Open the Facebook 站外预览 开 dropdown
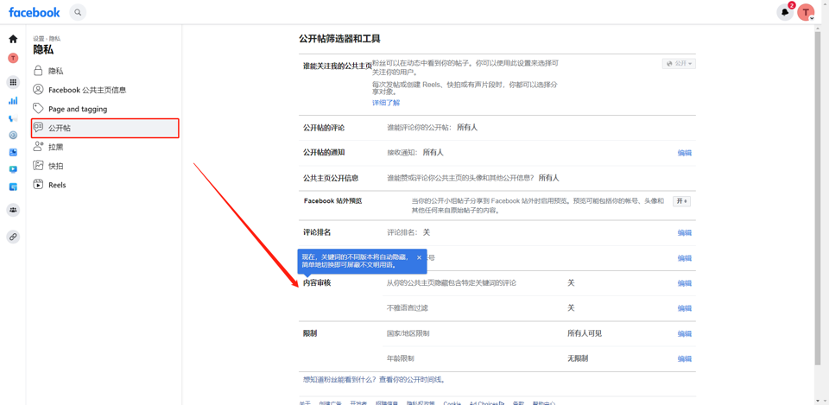This screenshot has height=406, width=830. 683,201
